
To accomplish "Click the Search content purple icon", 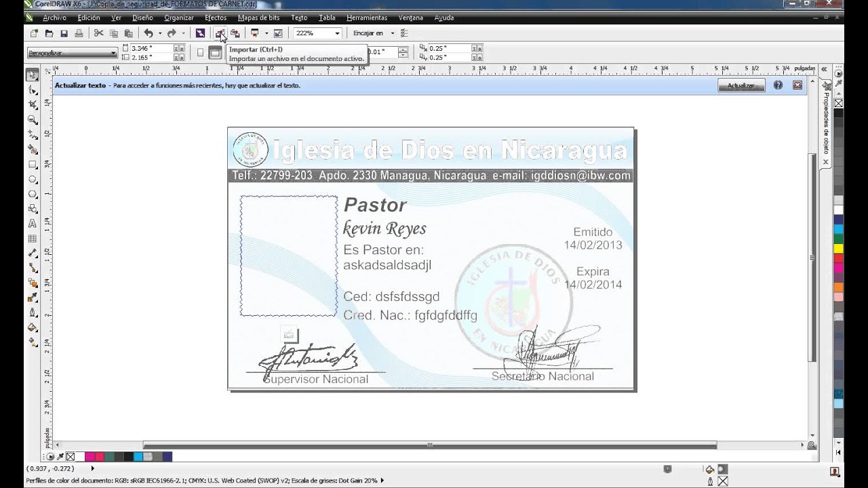I will pos(200,33).
